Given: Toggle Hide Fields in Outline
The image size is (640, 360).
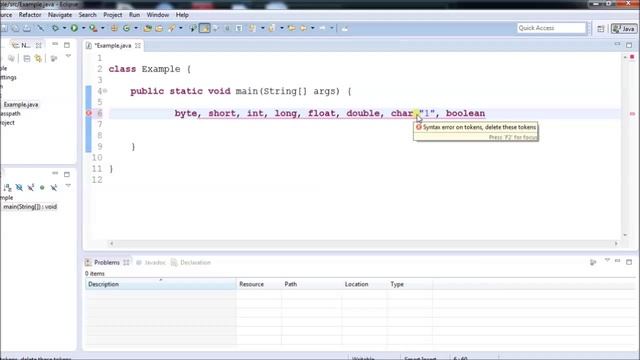Looking at the screenshot, I should pyautogui.click(x=19, y=187).
